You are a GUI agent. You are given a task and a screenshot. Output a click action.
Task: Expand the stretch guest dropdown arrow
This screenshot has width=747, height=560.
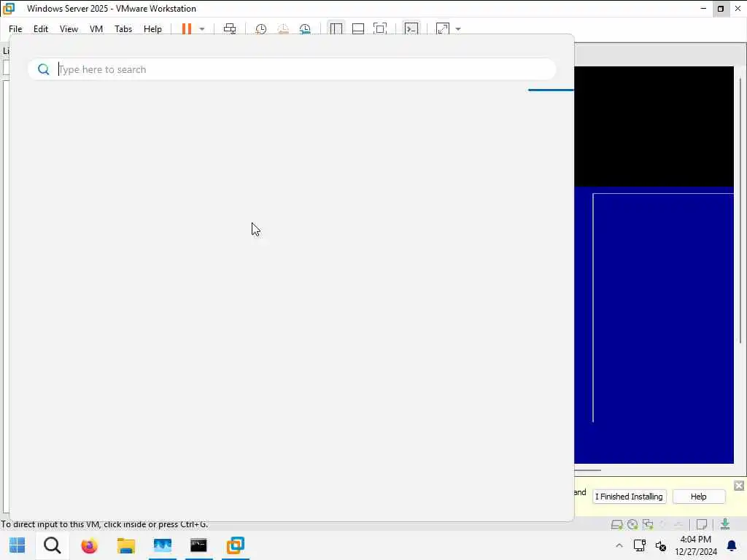[x=458, y=29]
